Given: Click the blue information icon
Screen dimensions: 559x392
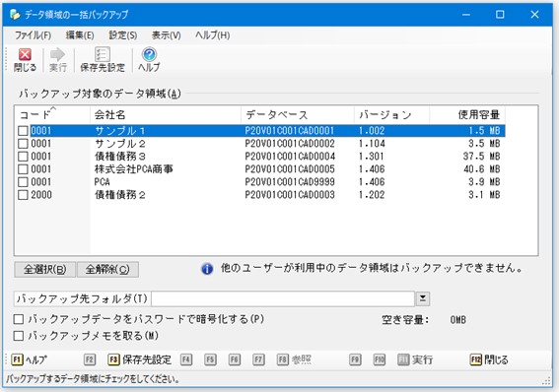Looking at the screenshot, I should coord(207,269).
